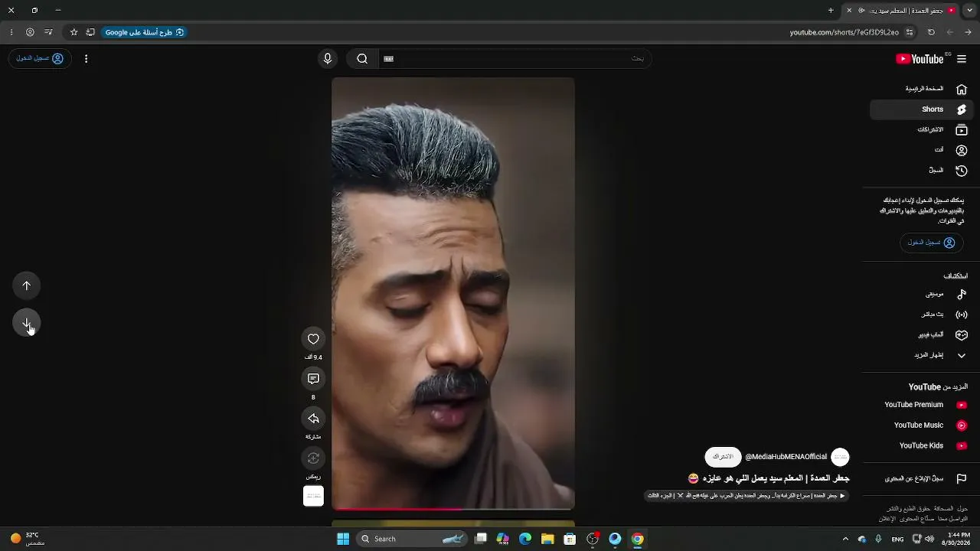
Task: Start voice search with the microphone icon
Action: (x=328, y=58)
